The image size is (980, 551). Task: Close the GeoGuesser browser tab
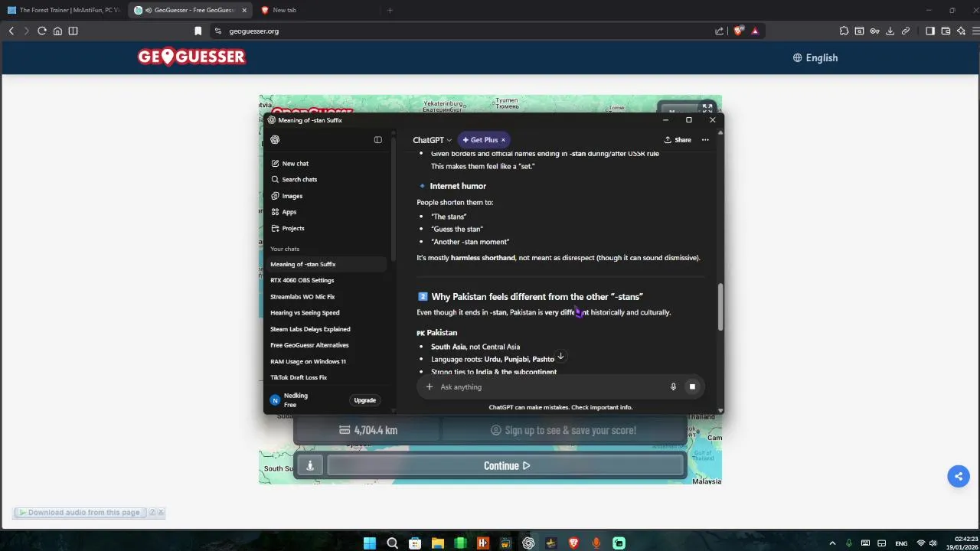pyautogui.click(x=244, y=10)
